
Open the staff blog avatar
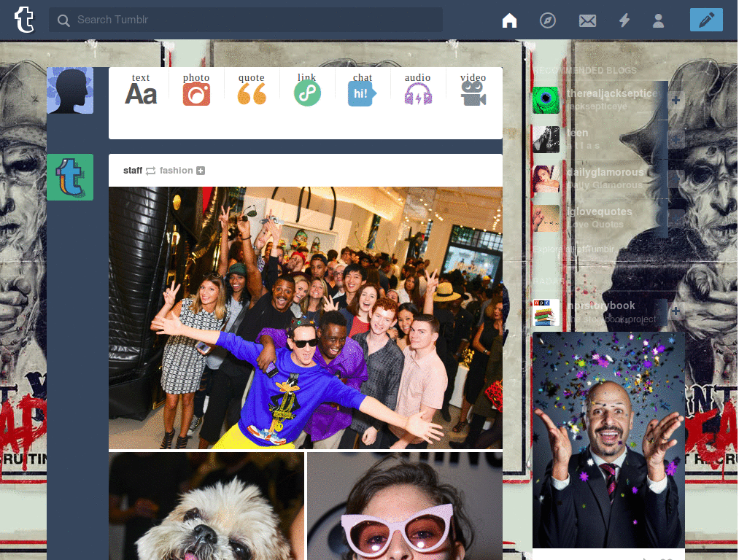[x=70, y=177]
